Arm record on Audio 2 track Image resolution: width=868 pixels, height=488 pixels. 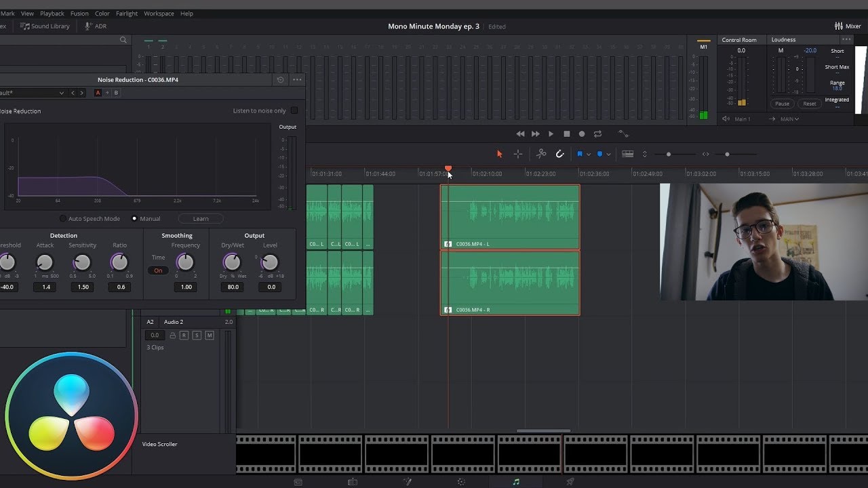click(x=184, y=335)
